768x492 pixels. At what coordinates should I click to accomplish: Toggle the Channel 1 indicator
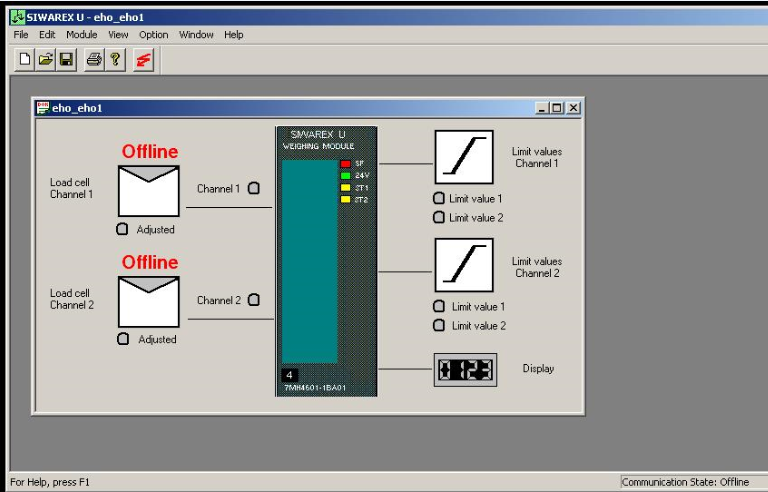tap(254, 188)
